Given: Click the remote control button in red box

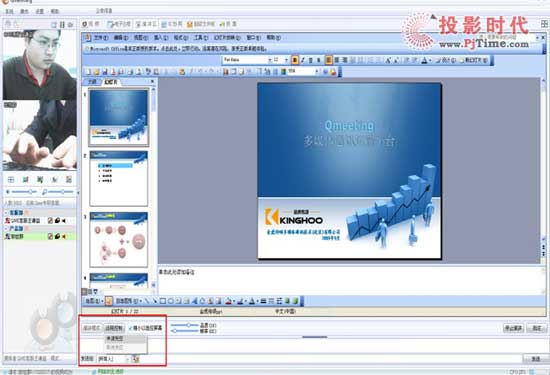Looking at the screenshot, I should click(x=114, y=328).
